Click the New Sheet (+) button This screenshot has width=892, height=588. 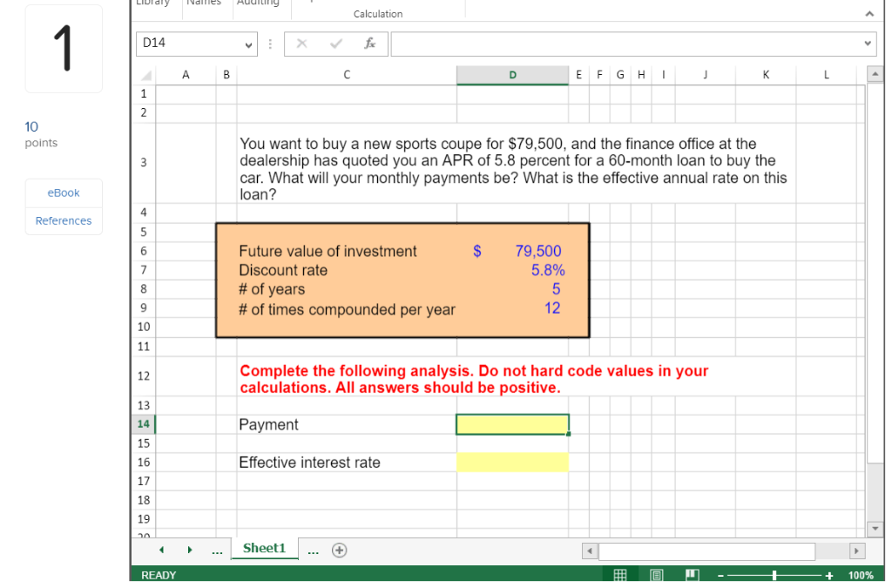[340, 550]
